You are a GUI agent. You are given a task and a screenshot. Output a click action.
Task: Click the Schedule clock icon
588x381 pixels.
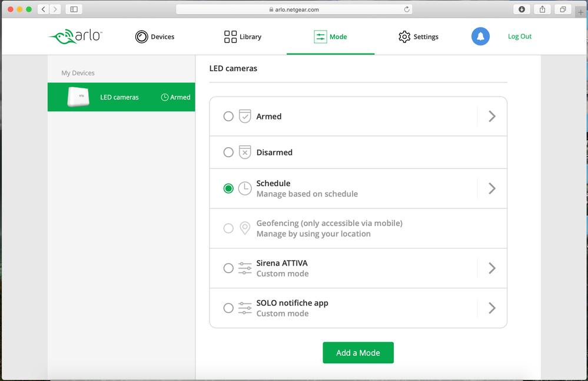(245, 188)
